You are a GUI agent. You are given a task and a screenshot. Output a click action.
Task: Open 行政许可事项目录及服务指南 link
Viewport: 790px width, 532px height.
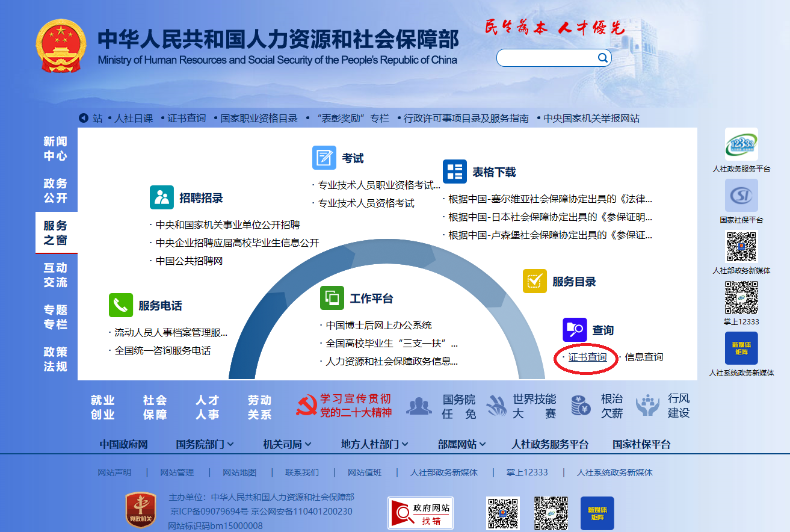[x=466, y=119]
